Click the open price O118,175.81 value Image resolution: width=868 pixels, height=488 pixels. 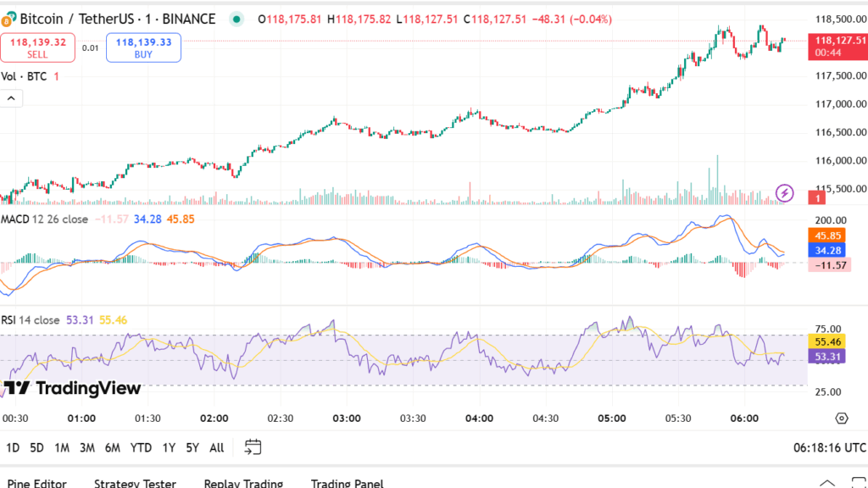point(290,19)
